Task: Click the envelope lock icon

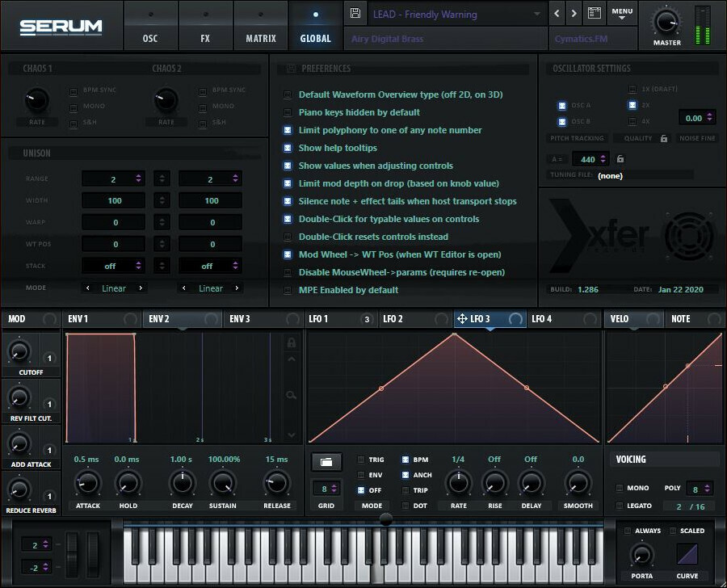Action: 291,342
